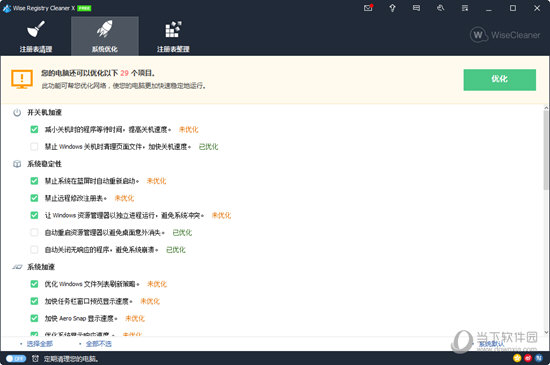
Task: Uncheck optimize Windows file list refresh policy
Action: (x=34, y=284)
